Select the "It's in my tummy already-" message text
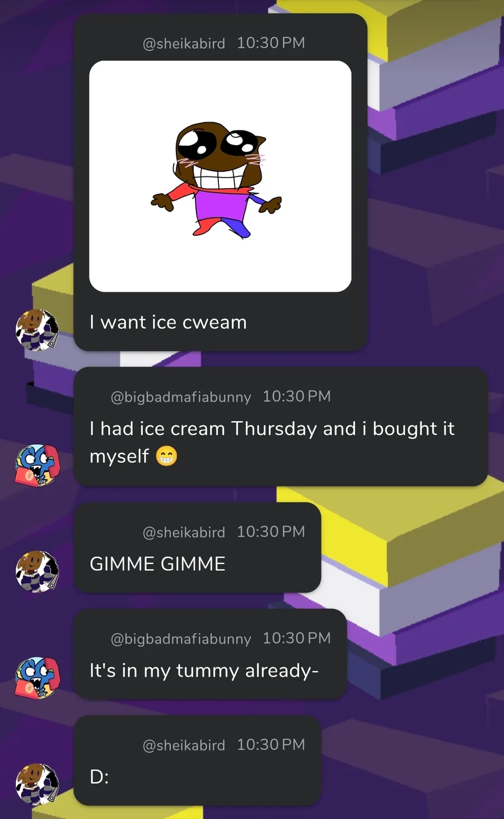 [x=204, y=671]
